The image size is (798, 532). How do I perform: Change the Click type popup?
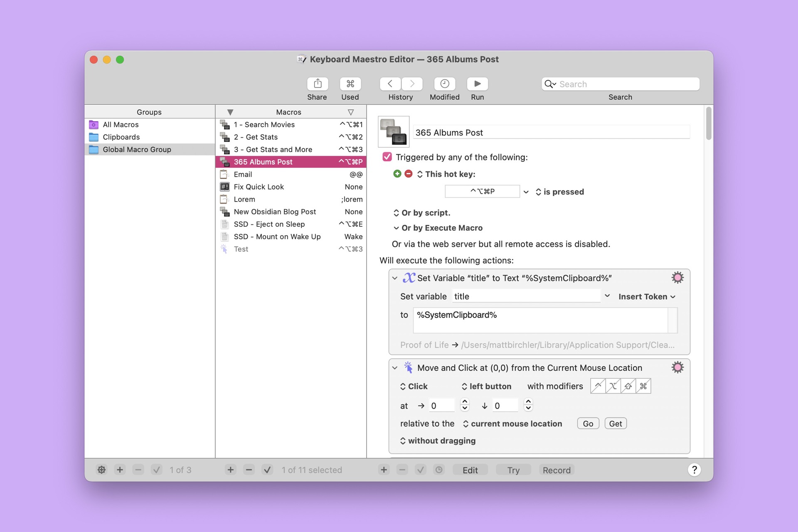(x=414, y=386)
